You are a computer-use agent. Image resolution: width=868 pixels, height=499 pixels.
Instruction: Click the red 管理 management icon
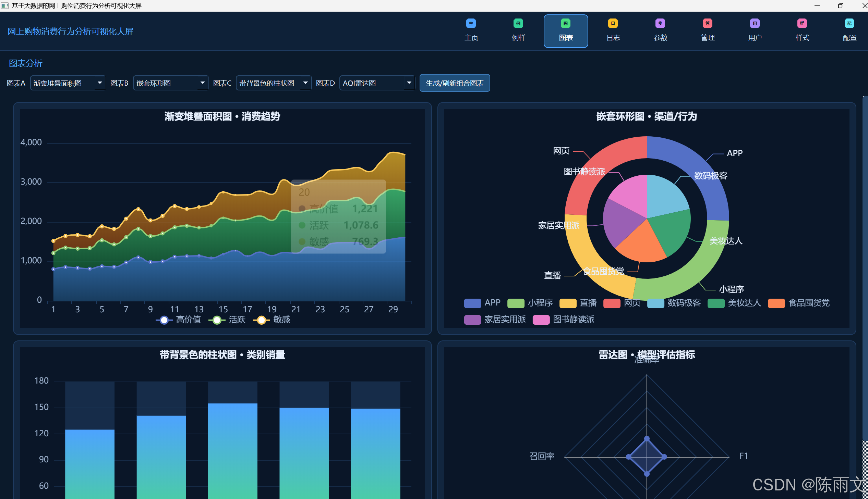pos(708,23)
